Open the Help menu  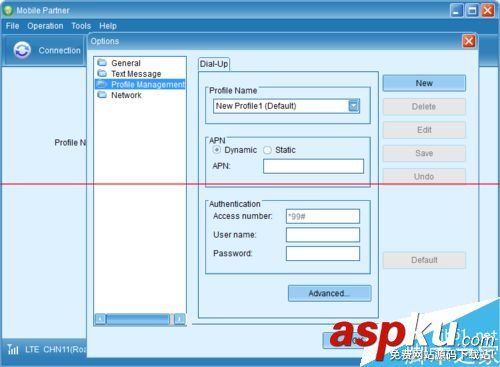(x=108, y=26)
